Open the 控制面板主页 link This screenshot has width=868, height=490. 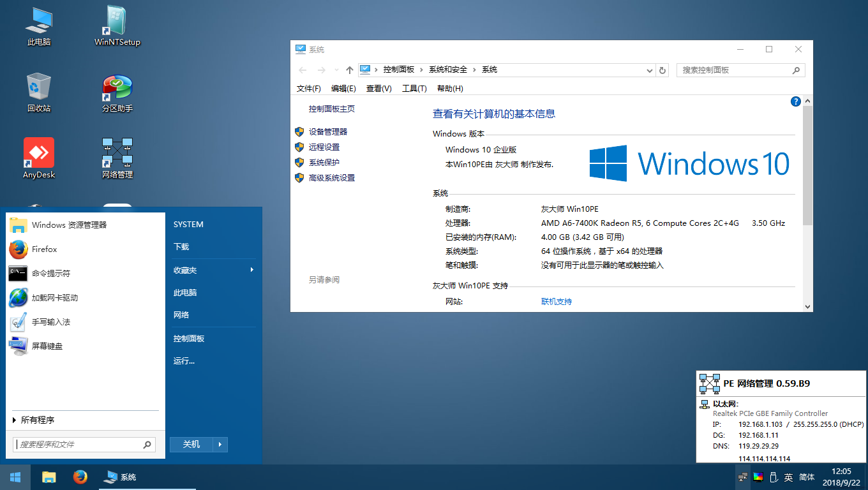coord(332,108)
